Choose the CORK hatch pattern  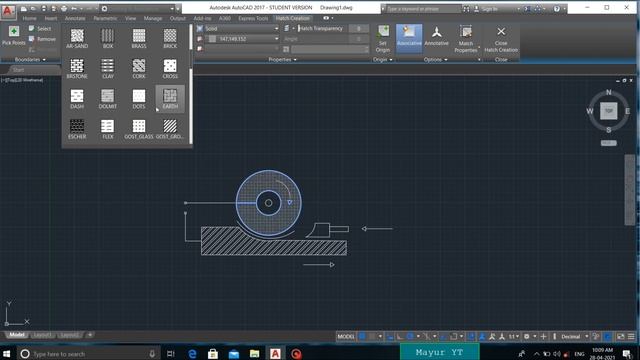[139, 69]
